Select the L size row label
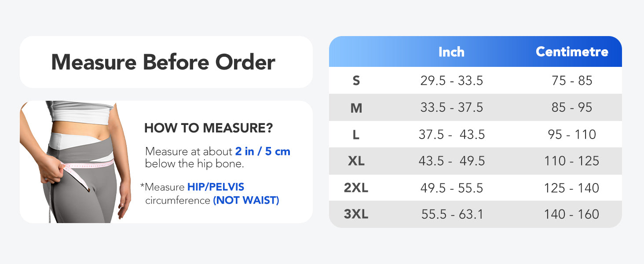 point(356,135)
